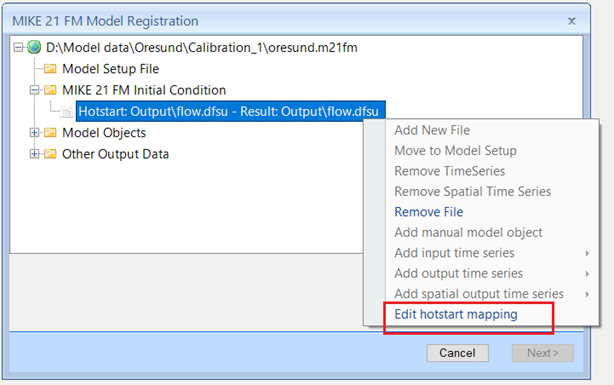This screenshot has width=614, height=385.
Task: Choose Add output time series entry
Action: point(459,273)
